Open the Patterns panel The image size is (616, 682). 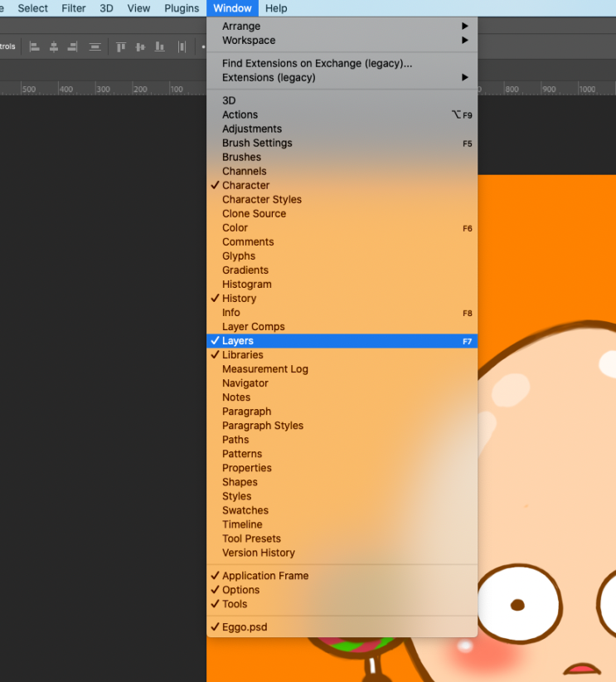pyautogui.click(x=342, y=454)
